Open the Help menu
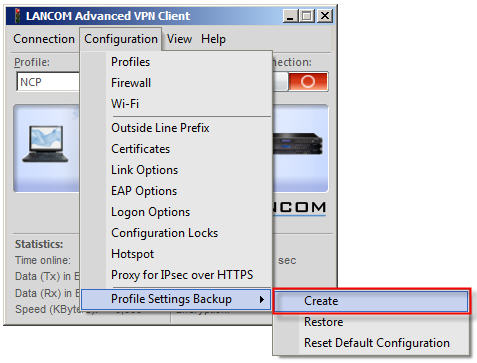Viewport: 477px width, 363px height. [213, 39]
